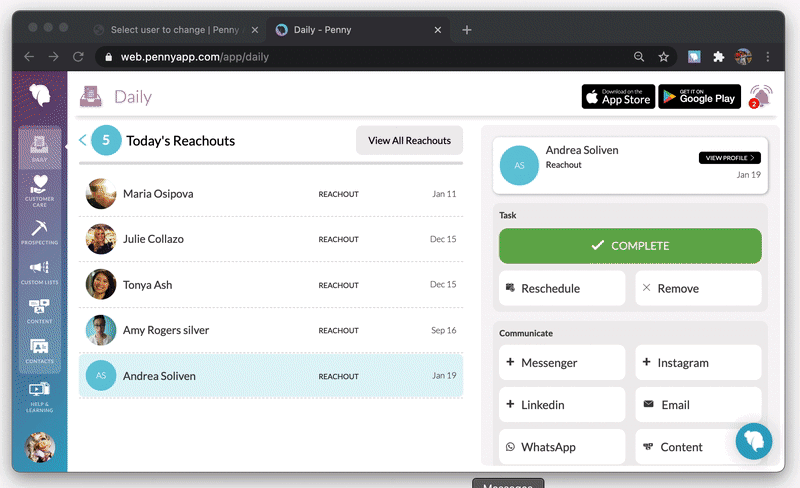
Task: Mark the task as Complete
Action: [630, 246]
